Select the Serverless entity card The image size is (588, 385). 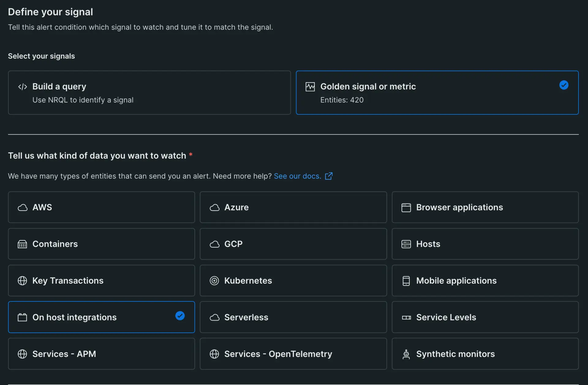(293, 317)
